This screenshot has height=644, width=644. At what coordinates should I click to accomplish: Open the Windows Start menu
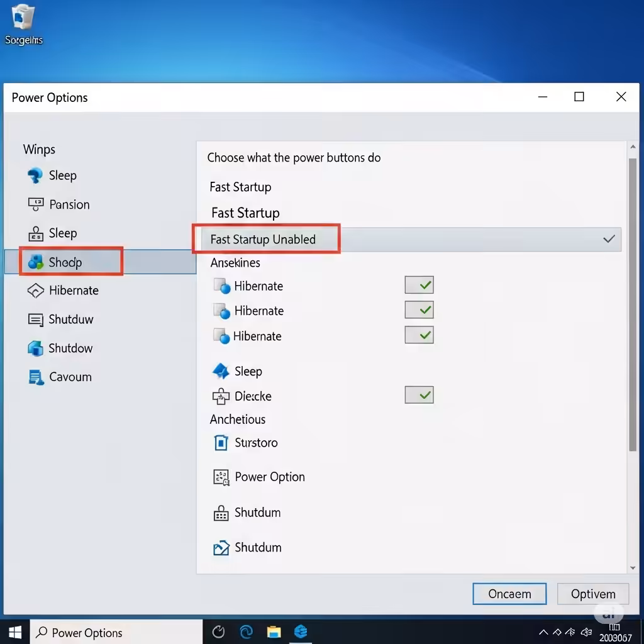(x=15, y=632)
